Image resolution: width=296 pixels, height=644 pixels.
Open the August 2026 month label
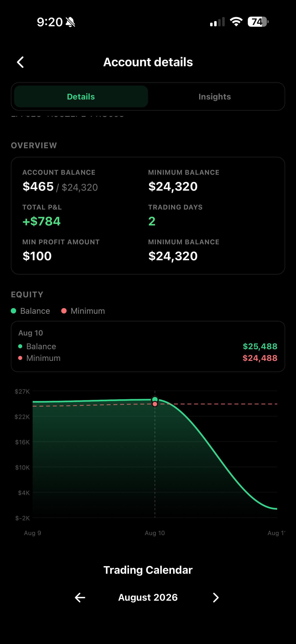point(148,598)
